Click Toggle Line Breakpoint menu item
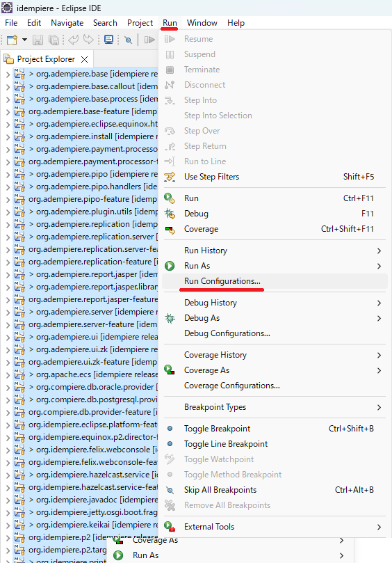This screenshot has height=563, width=392. tap(275, 444)
